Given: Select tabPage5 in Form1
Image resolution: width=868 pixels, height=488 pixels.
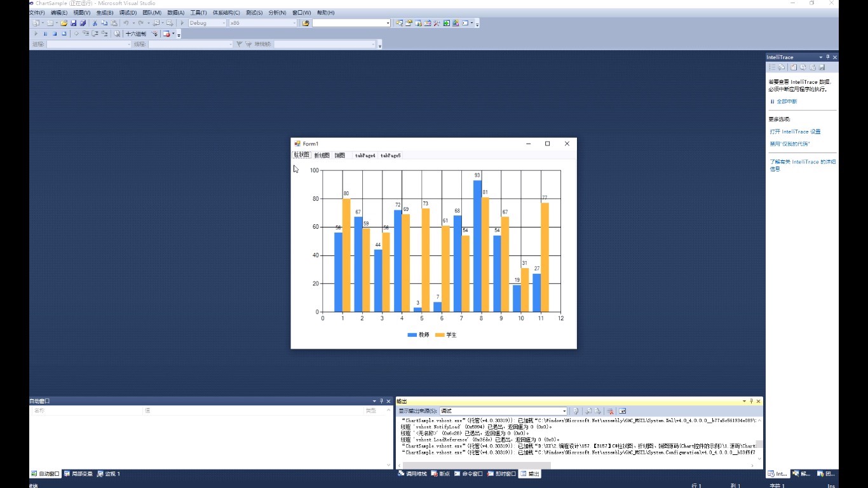Looking at the screenshot, I should point(391,156).
